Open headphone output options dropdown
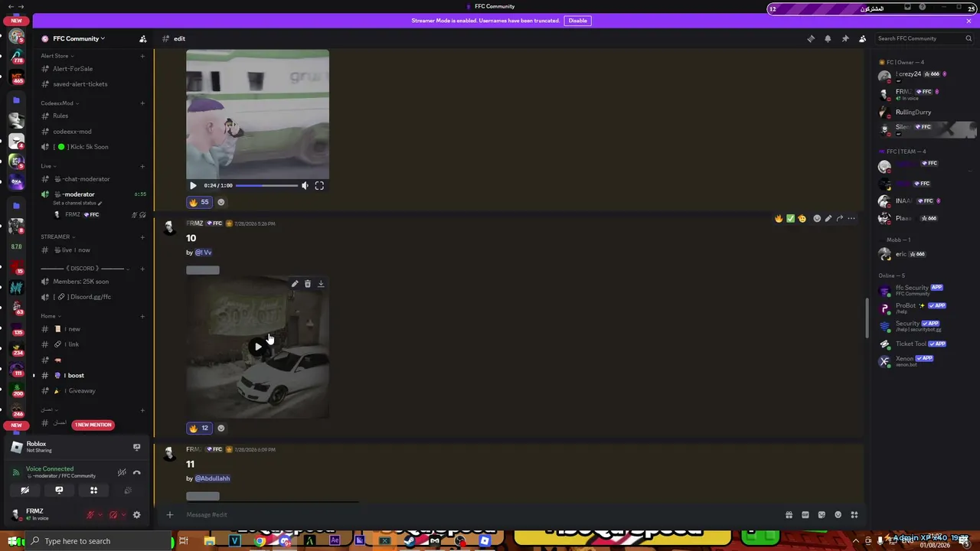This screenshot has width=980, height=551. pyautogui.click(x=123, y=515)
